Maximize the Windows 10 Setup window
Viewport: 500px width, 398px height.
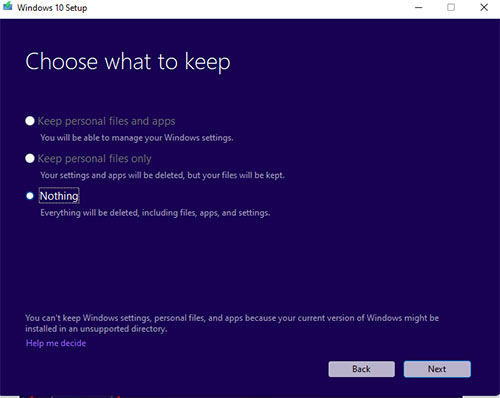click(451, 7)
